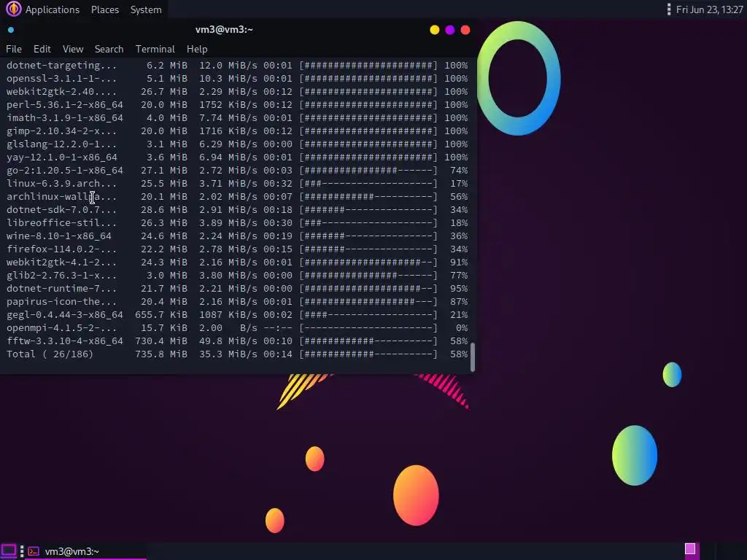
Task: Click the purple maximize window button
Action: click(x=449, y=30)
